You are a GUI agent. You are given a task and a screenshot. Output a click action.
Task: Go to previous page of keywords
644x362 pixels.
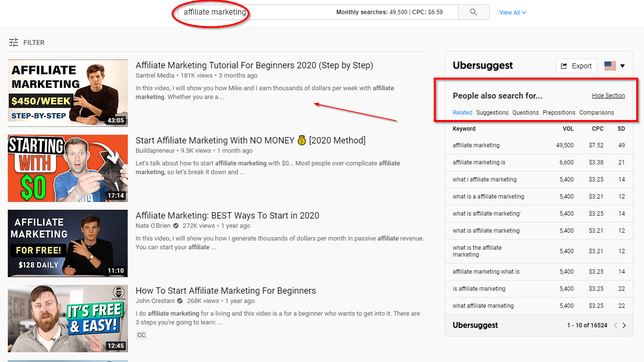[615, 325]
